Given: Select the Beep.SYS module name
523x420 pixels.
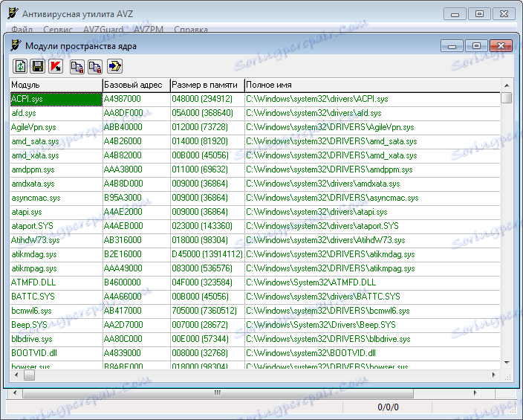Looking at the screenshot, I should [29, 325].
